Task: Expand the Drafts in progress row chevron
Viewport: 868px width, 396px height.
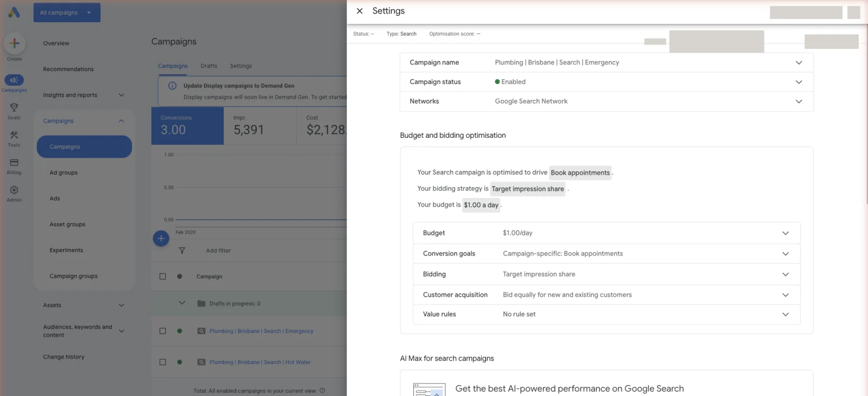Action: click(182, 303)
